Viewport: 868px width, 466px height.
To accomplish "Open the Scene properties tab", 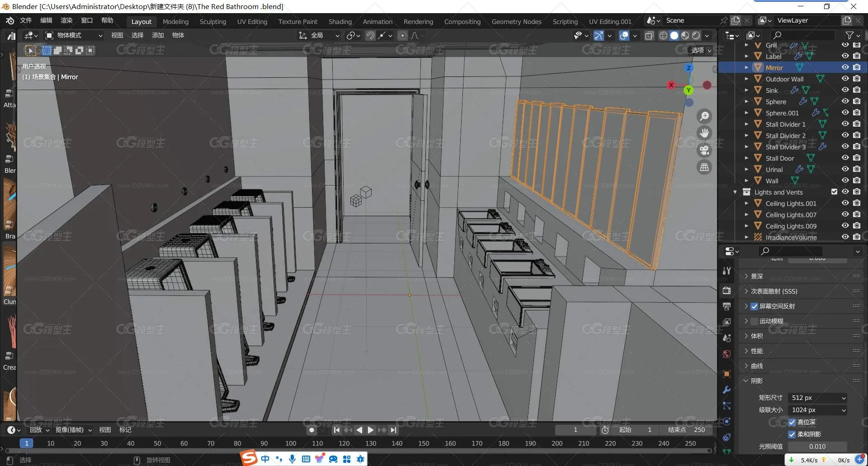I will pyautogui.click(x=726, y=338).
